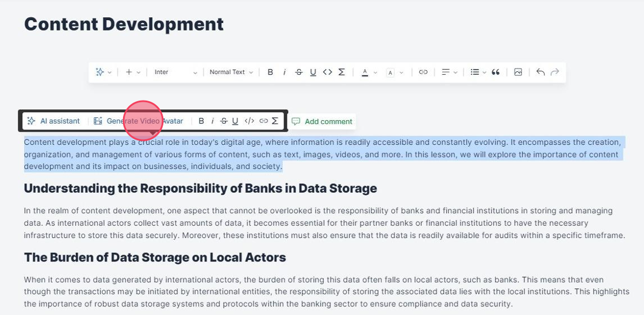Undo the last edit
The image size is (644, 315).
(x=540, y=72)
